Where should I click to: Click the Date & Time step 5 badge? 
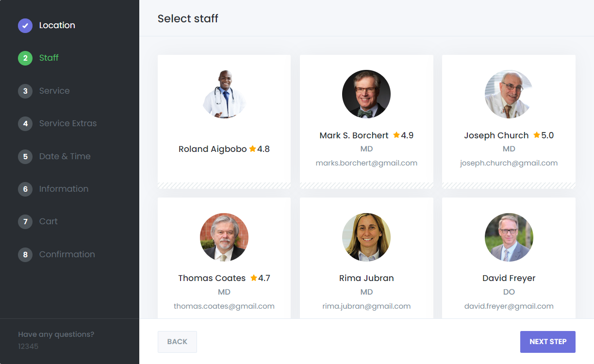pyautogui.click(x=25, y=157)
